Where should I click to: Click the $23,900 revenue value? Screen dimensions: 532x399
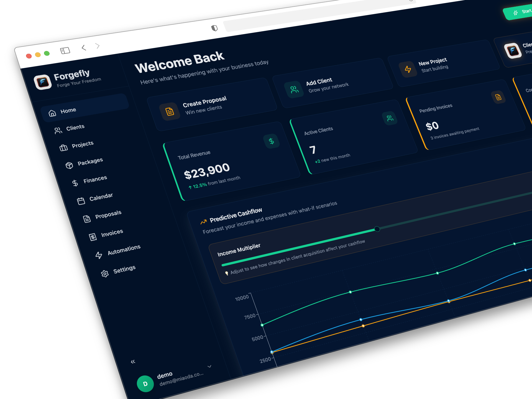click(x=207, y=171)
